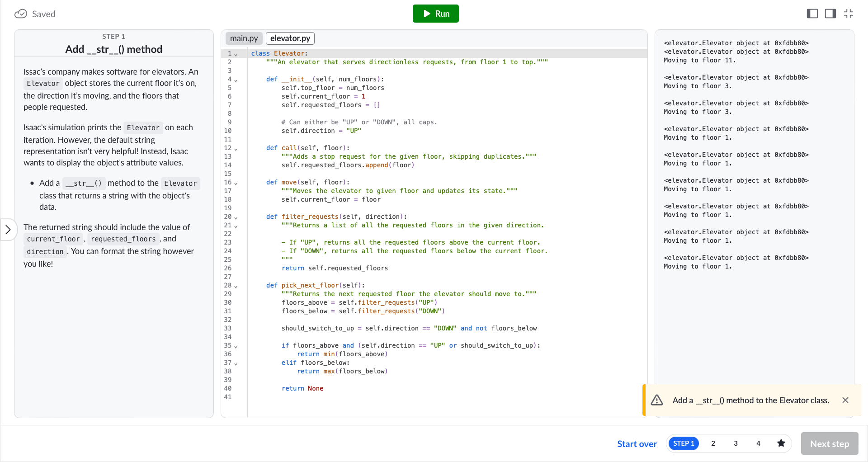
Task: Toggle the right output panel icon
Action: point(830,14)
